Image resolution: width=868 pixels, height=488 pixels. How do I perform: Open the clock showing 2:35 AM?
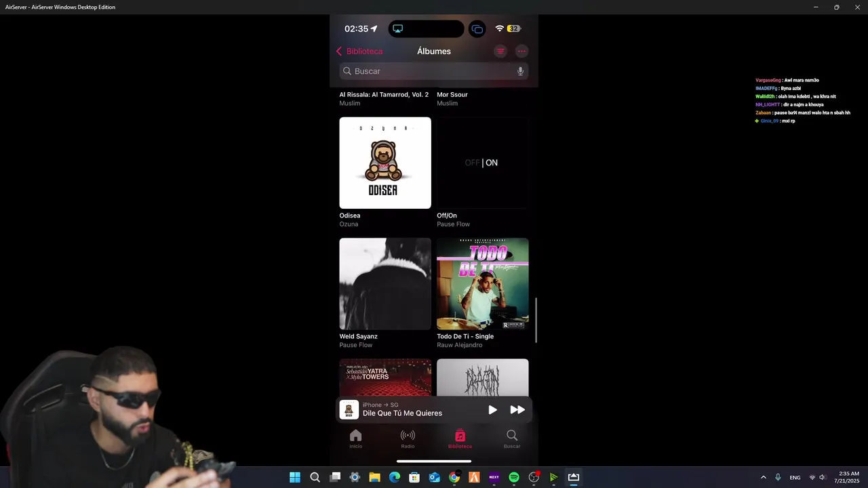848,477
